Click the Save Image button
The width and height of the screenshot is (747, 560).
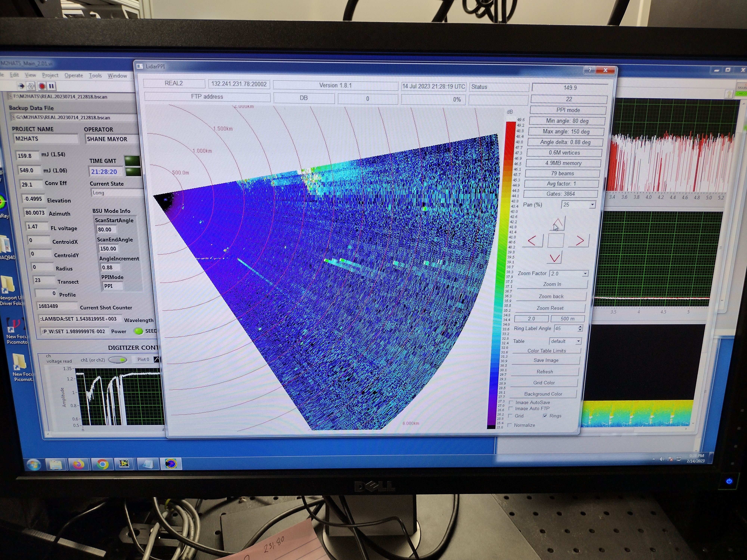point(546,360)
